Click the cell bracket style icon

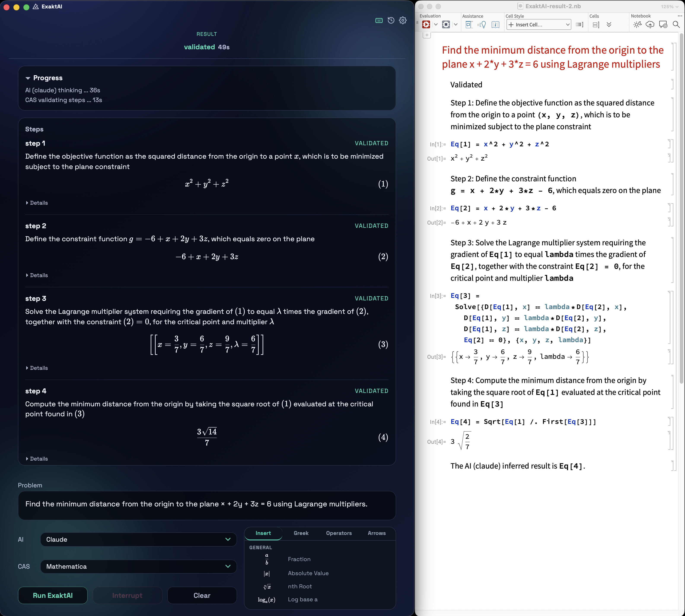pos(580,24)
